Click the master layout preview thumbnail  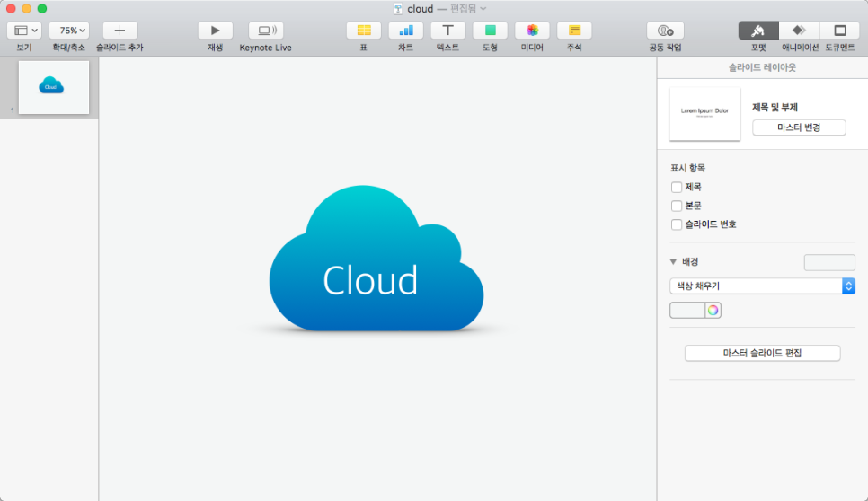[704, 114]
